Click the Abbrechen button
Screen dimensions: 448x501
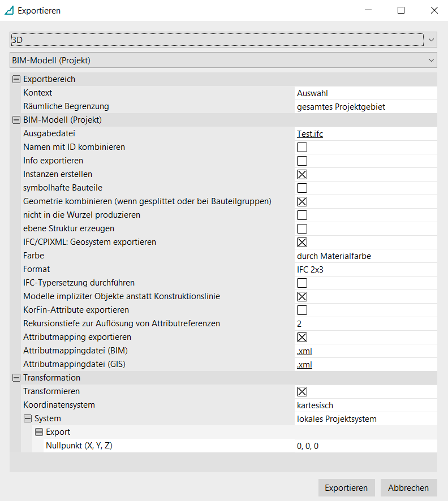coord(408,487)
